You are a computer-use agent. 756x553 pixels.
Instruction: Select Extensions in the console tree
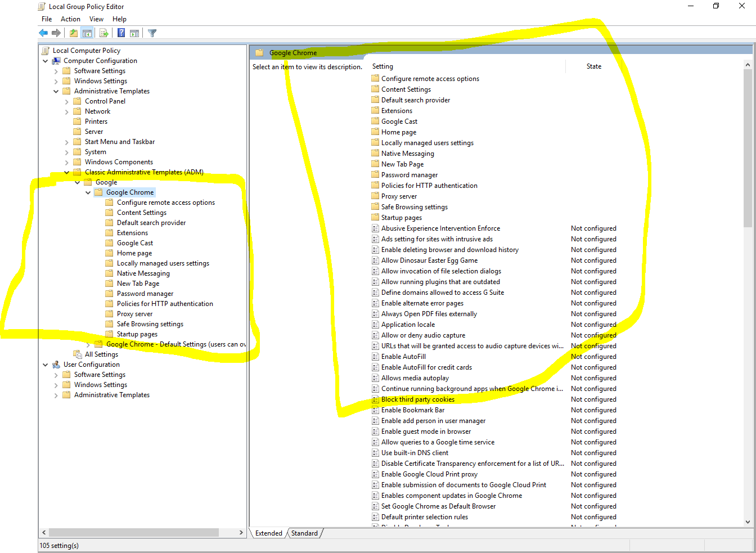[132, 233]
